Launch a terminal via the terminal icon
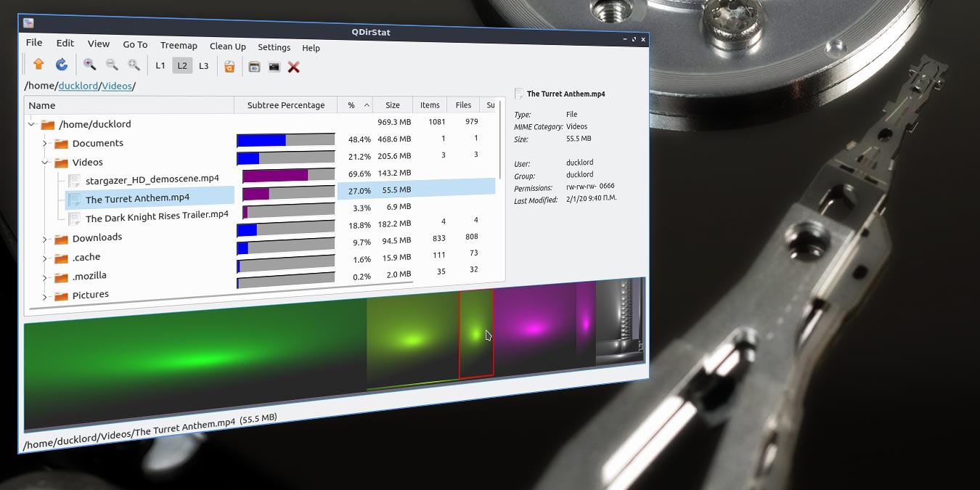This screenshot has height=490, width=980. (x=274, y=66)
